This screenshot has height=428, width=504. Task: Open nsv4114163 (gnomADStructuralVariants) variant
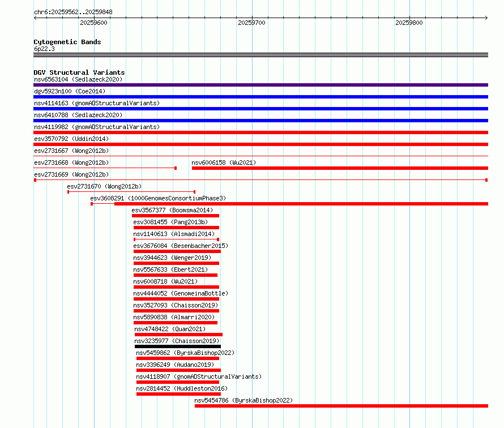click(97, 103)
